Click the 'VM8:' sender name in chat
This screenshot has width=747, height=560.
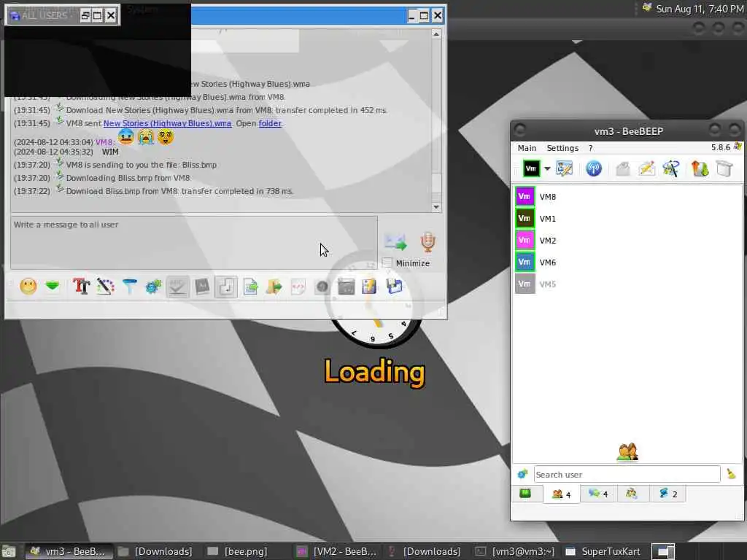(x=105, y=142)
